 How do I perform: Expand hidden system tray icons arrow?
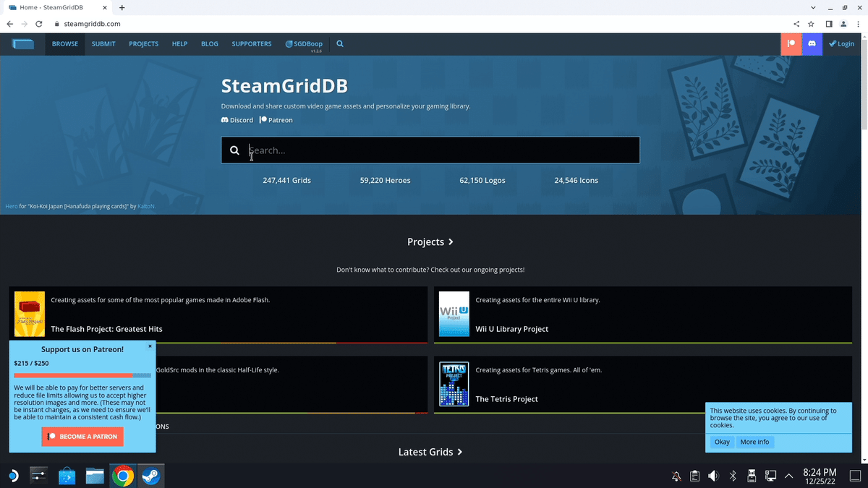coord(789,476)
